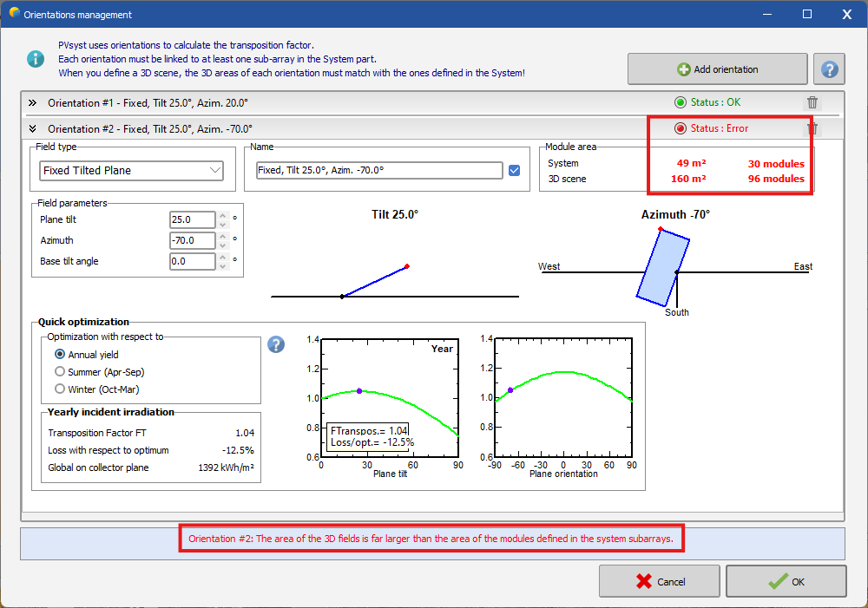Click the Transposition Factor FT value 1.04
This screenshot has height=608, width=868.
pyautogui.click(x=245, y=433)
